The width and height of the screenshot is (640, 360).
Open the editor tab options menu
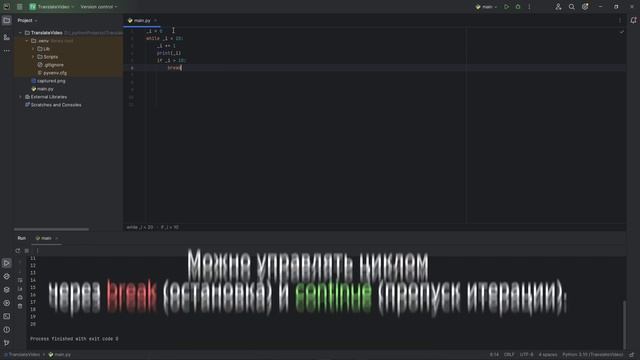coord(620,20)
